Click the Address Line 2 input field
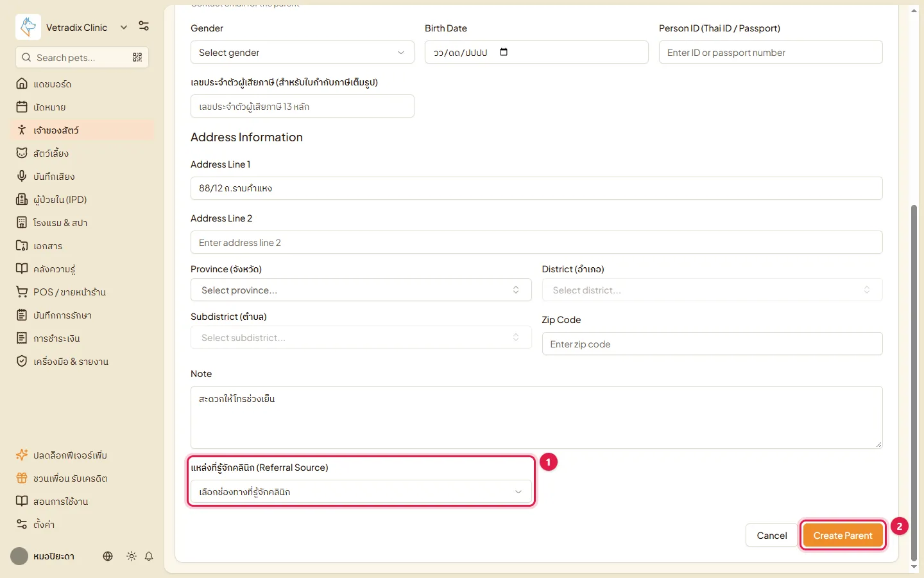This screenshot has height=578, width=924. [536, 242]
